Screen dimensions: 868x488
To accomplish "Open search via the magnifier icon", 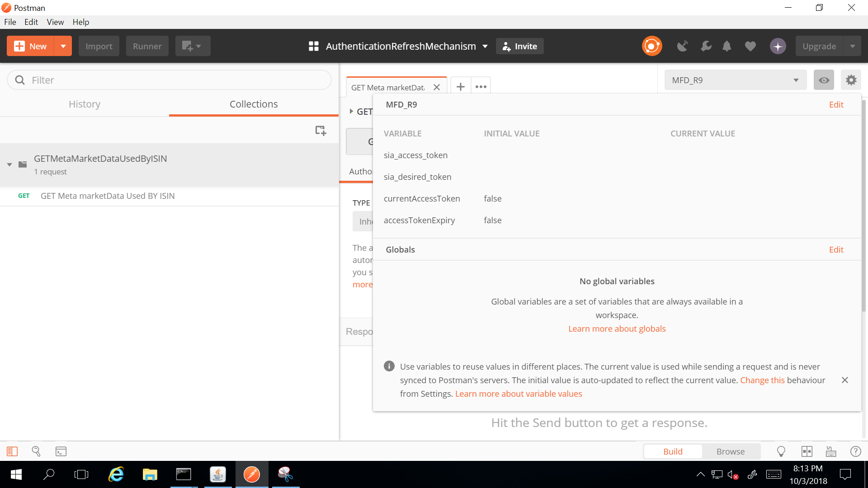I will tap(36, 451).
